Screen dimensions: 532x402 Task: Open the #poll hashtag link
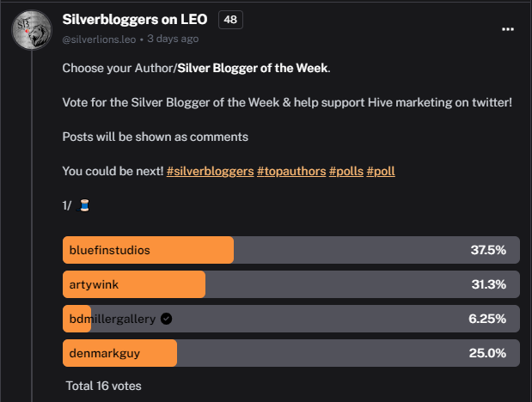[381, 171]
